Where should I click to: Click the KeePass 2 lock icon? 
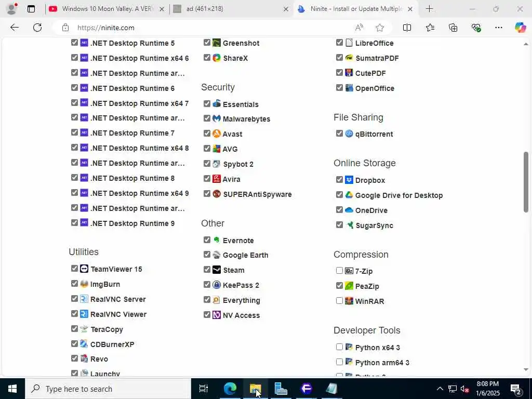pyautogui.click(x=217, y=285)
